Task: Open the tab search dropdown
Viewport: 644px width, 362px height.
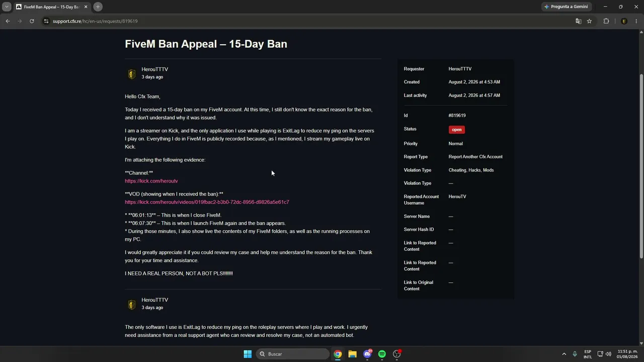Action: [7, 7]
